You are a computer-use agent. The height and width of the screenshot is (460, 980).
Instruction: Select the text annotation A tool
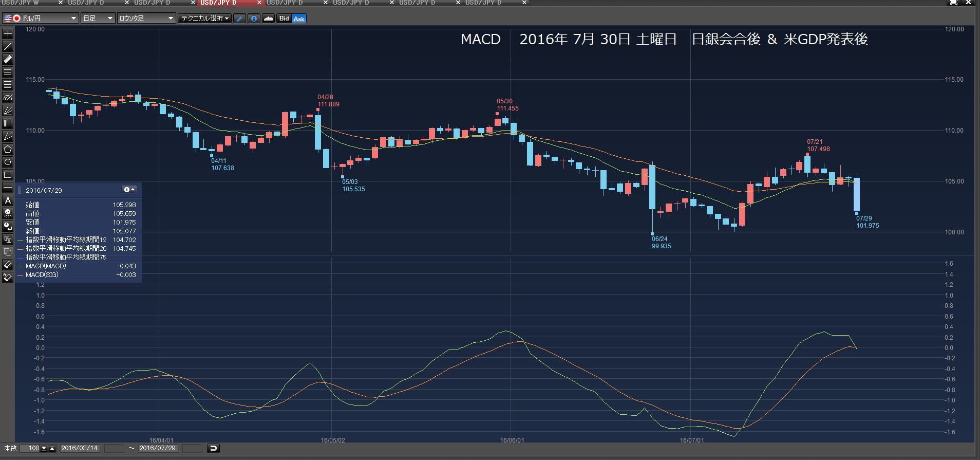8,200
